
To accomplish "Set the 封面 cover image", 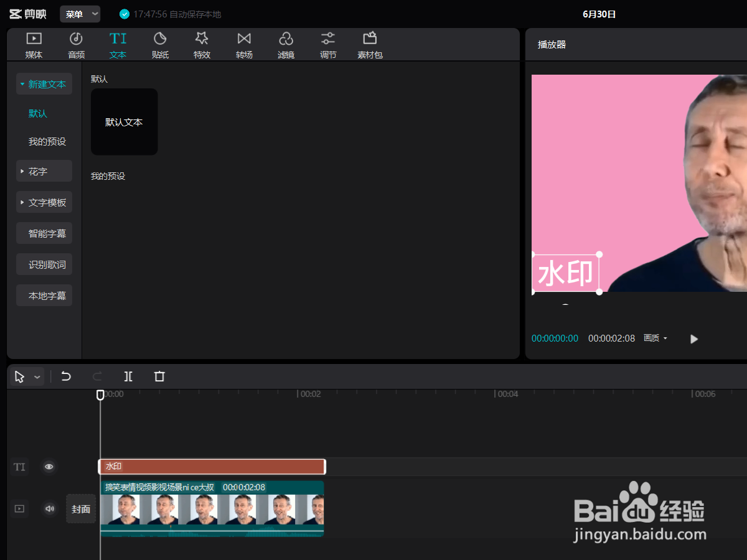I will click(81, 509).
